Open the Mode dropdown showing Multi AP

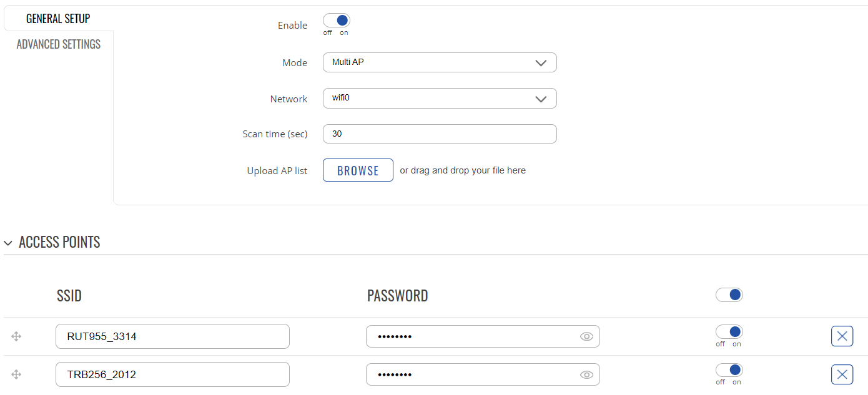click(440, 62)
